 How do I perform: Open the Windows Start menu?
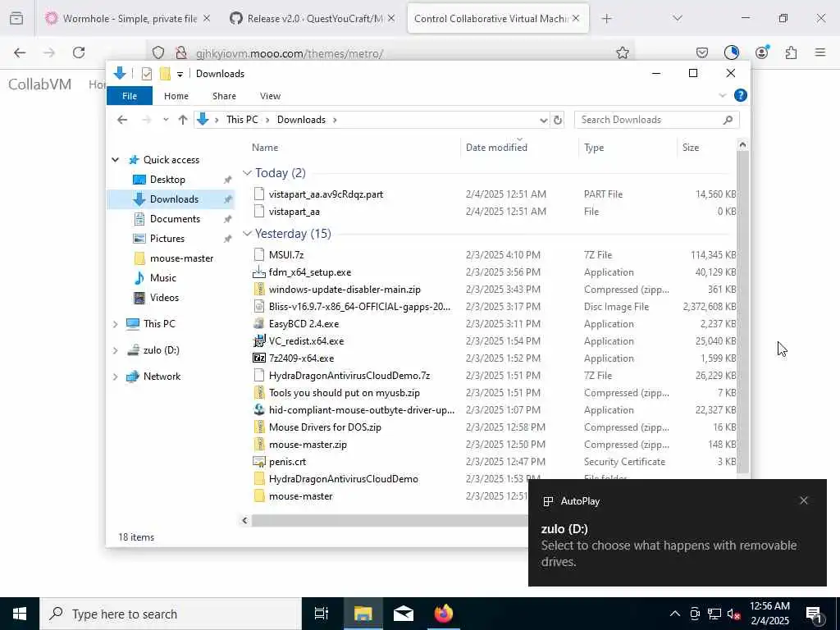[x=20, y=614]
